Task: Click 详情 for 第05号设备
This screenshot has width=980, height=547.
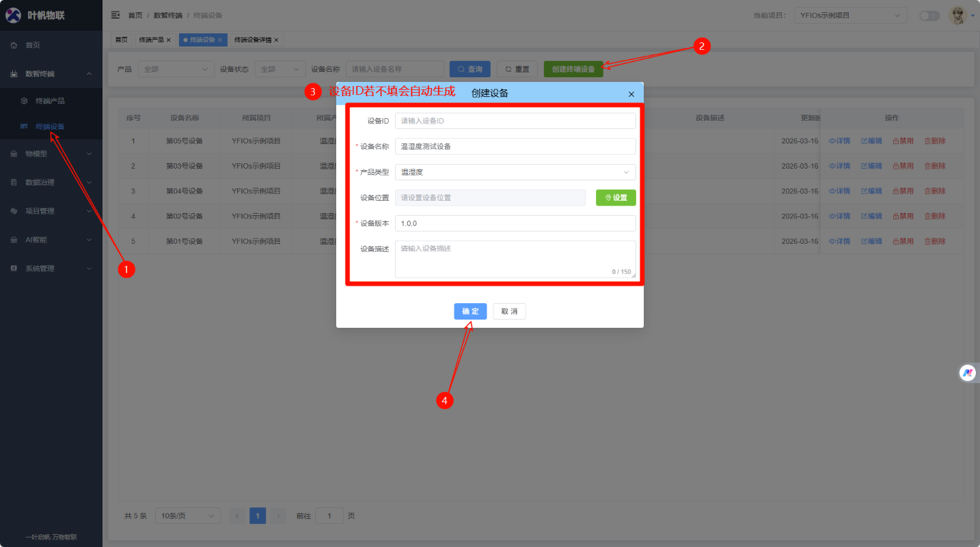Action: click(x=839, y=141)
